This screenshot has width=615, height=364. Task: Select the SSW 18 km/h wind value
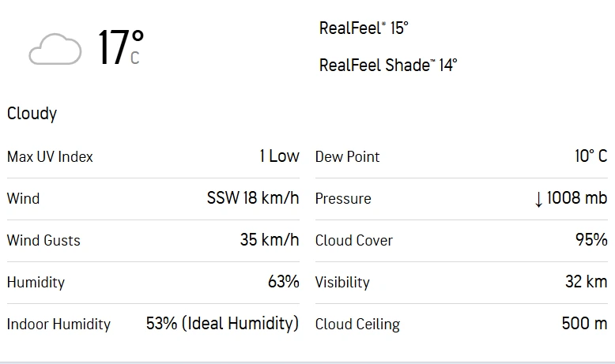click(x=253, y=198)
